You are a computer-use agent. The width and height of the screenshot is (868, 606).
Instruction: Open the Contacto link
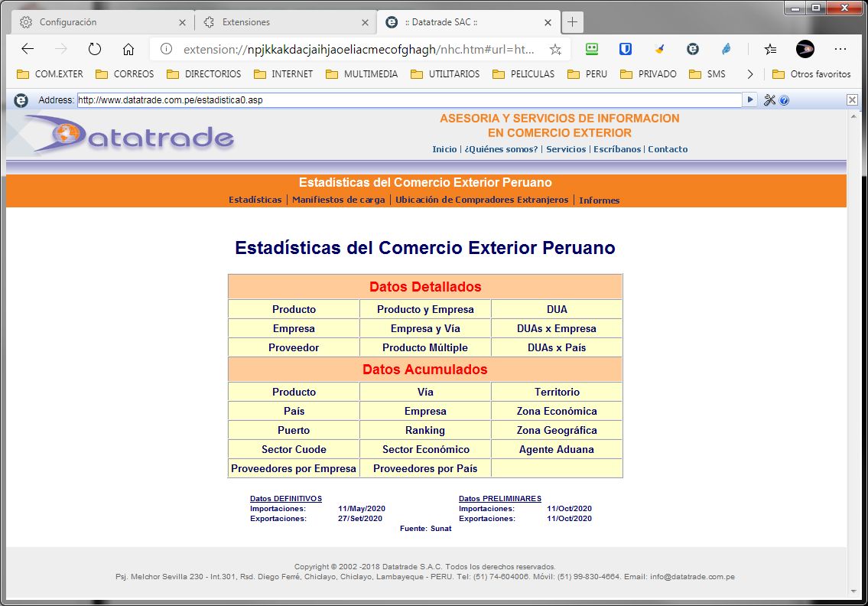tap(668, 149)
